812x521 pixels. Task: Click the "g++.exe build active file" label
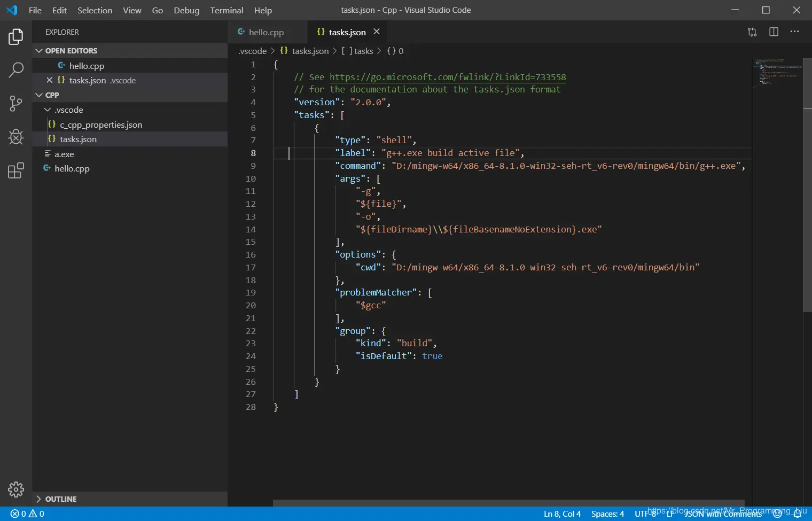pyautogui.click(x=450, y=153)
